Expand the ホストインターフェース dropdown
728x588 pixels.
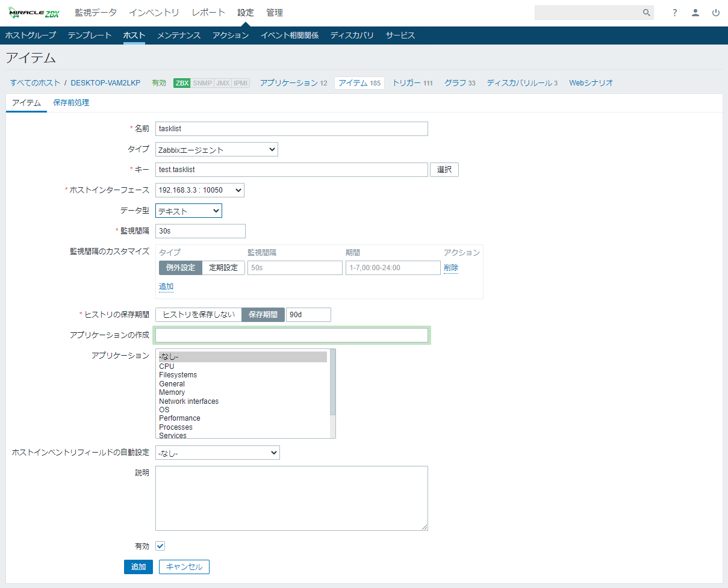click(x=199, y=190)
